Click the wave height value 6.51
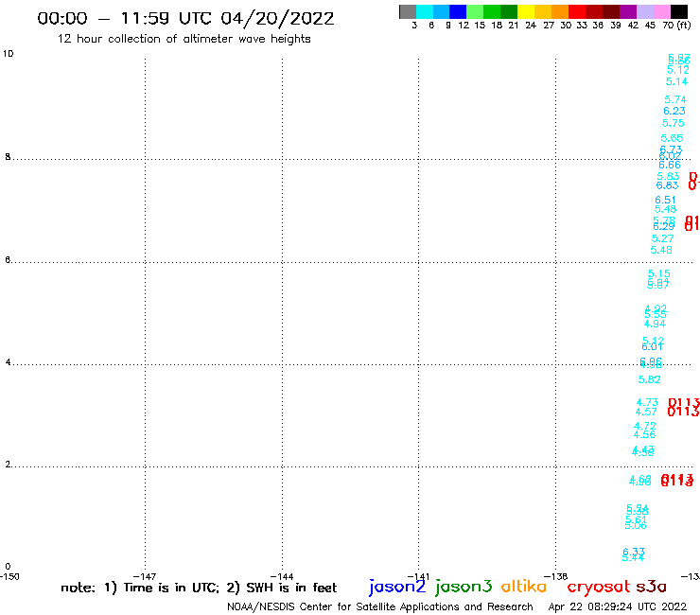 pos(666,200)
